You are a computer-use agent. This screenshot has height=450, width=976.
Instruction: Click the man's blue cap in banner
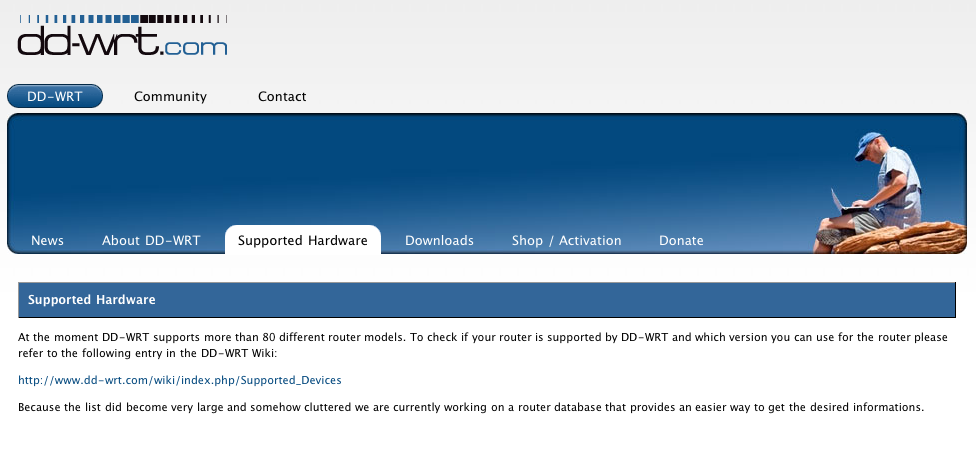[x=867, y=144]
